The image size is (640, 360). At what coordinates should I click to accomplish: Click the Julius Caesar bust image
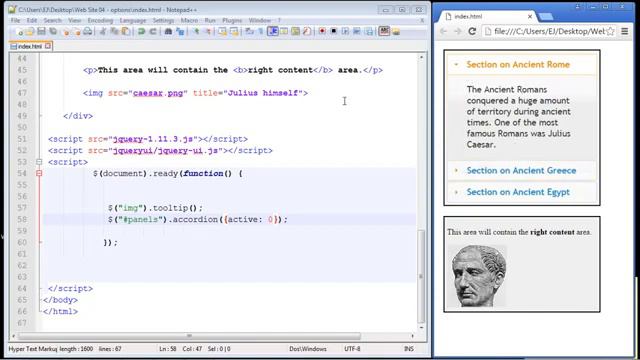pyautogui.click(x=478, y=276)
